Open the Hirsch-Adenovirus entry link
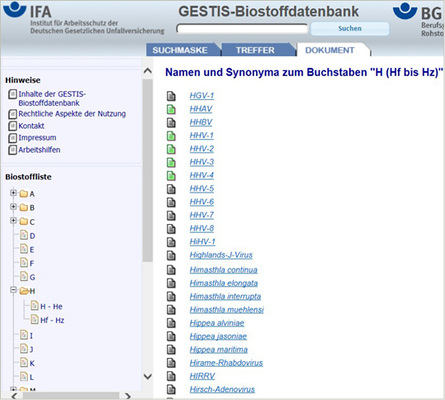The width and height of the screenshot is (445, 400). click(222, 389)
